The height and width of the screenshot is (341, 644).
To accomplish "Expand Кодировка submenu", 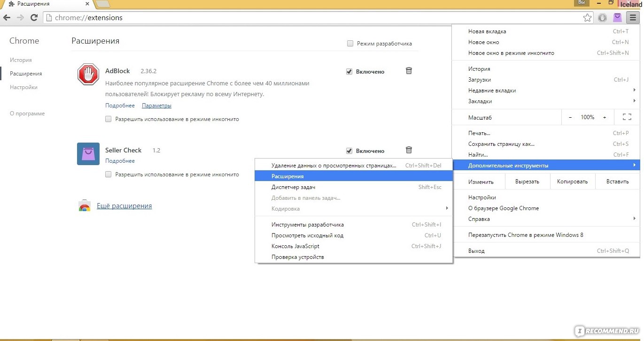I will [354, 209].
